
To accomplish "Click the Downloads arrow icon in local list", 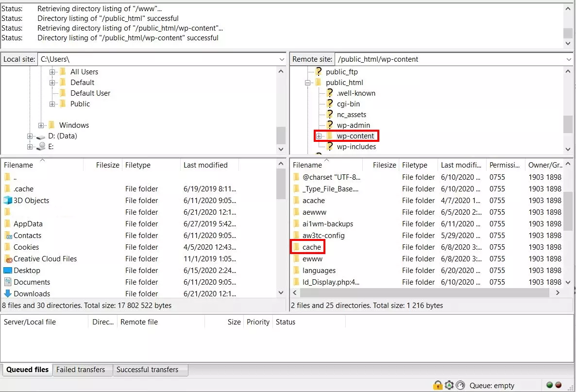I will 8,293.
